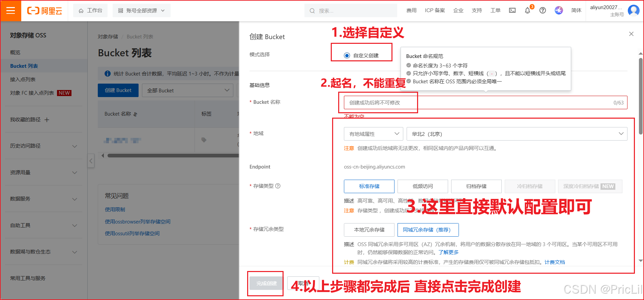Click the info icon in notice banner
Screen dimensions: 644x300
click(108, 73)
